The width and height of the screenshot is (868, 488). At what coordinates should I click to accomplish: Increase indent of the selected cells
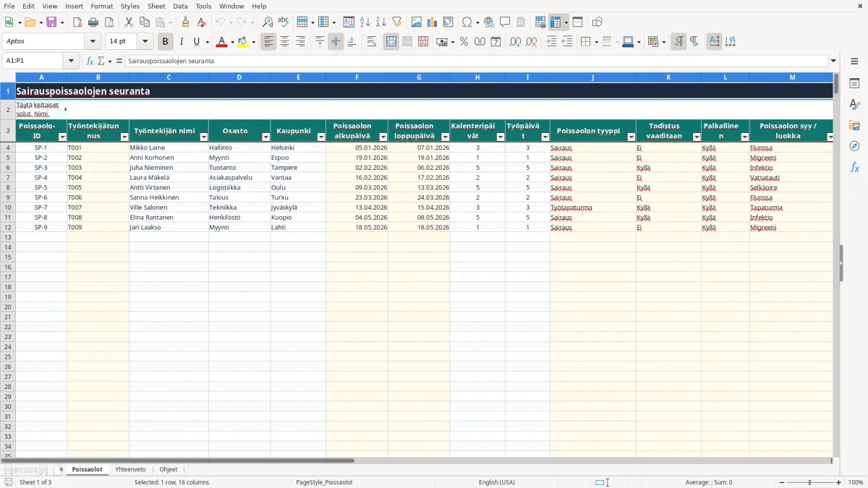(x=551, y=42)
